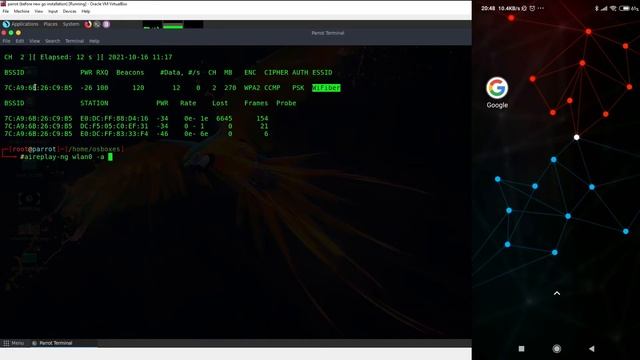Open the terminal's Search menu
Image resolution: width=640 pixels, height=360 pixels.
click(52, 41)
